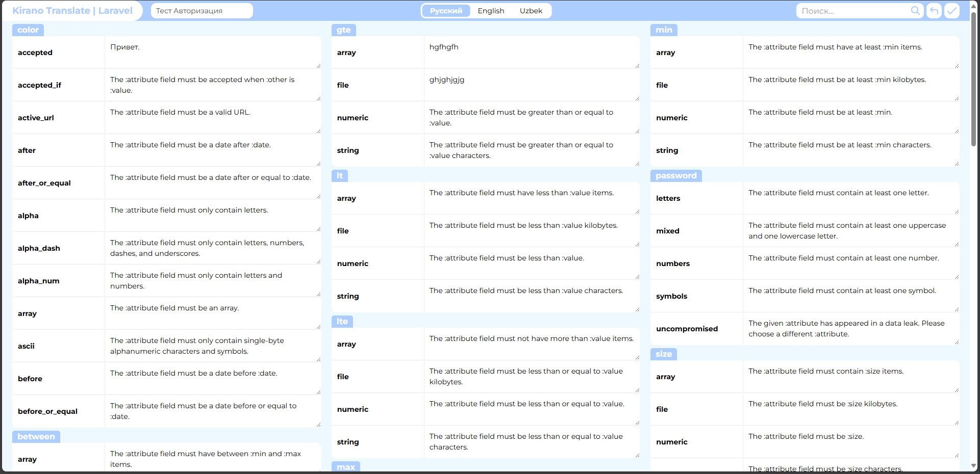
Task: Click the magnifier search icon
Action: pyautogui.click(x=915, y=11)
